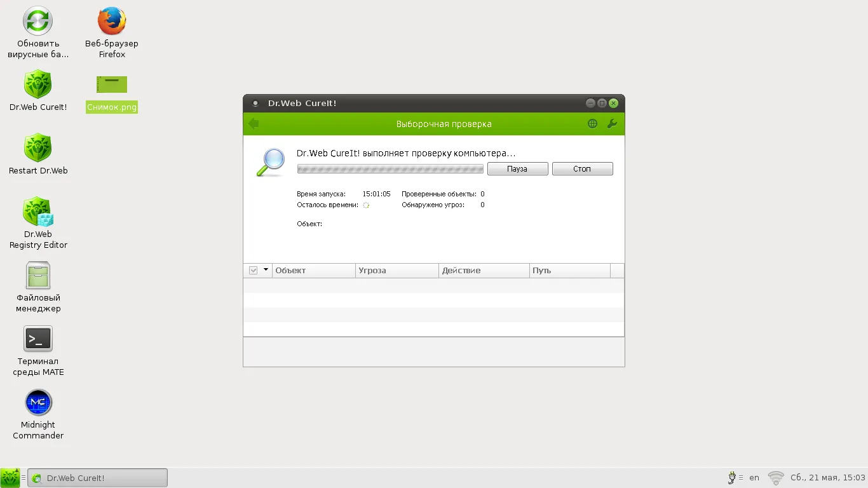Click the green back arrow in Dr.Web
Viewport: 868px width, 488px height.
(x=254, y=124)
